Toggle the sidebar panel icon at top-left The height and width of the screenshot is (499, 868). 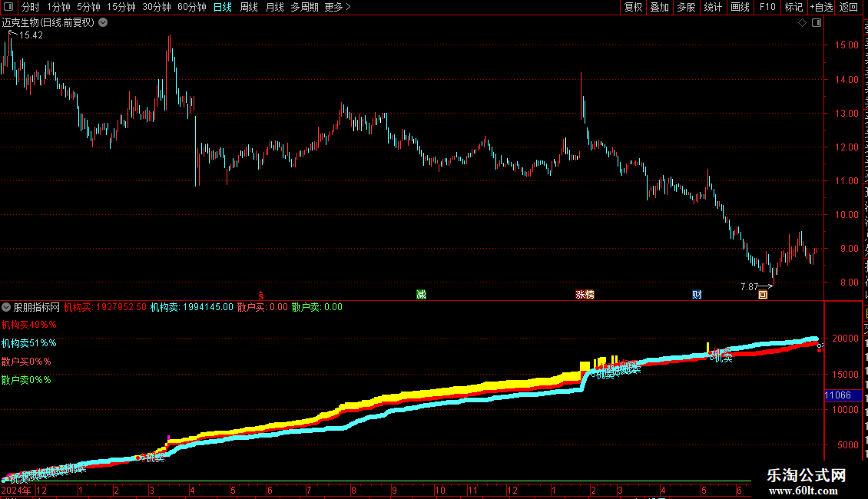[8, 7]
